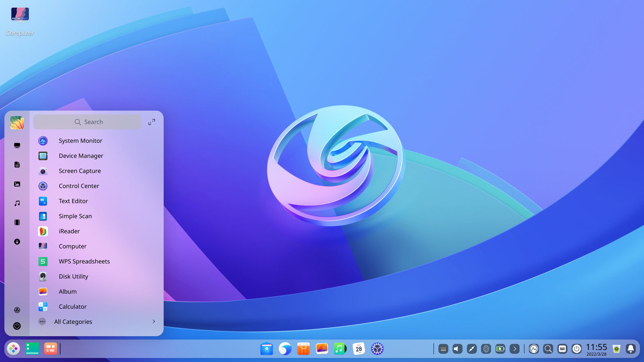Switch launcher to fullscreen mode

click(152, 122)
